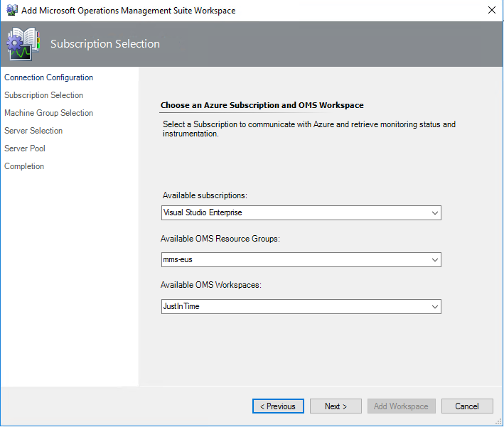Expand the Available subscriptions dropdown arrow
Screen dimensions: 504x427
coord(434,212)
